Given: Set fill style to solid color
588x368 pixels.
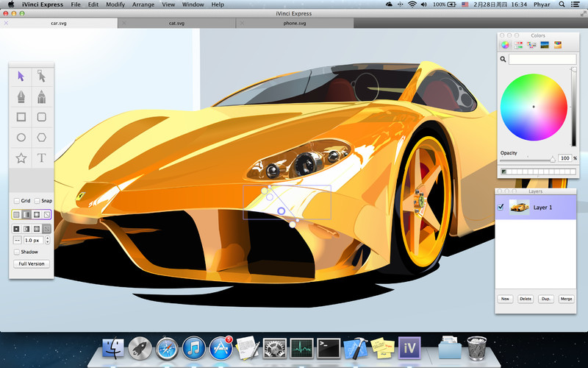Looking at the screenshot, I should [x=16, y=215].
